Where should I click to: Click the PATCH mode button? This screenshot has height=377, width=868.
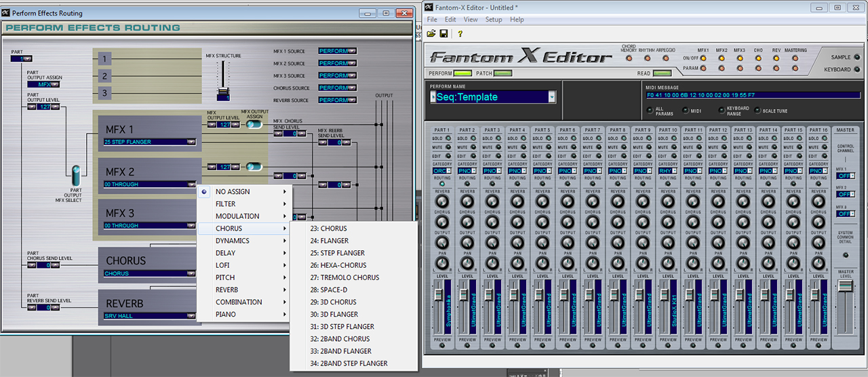pyautogui.click(x=503, y=73)
